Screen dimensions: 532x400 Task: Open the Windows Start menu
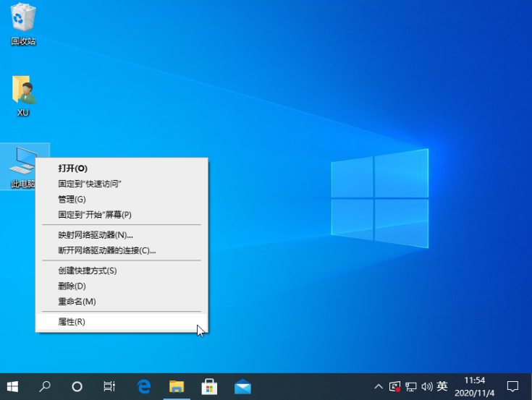[x=12, y=386]
